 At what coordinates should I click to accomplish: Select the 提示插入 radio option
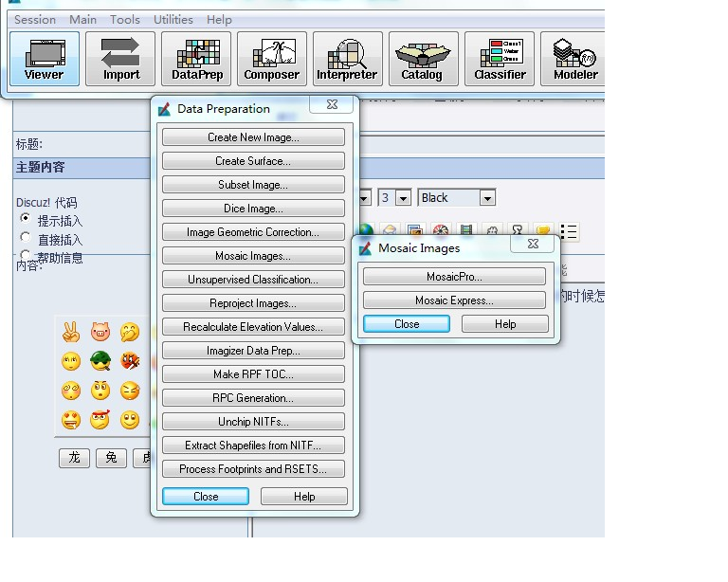point(26,218)
